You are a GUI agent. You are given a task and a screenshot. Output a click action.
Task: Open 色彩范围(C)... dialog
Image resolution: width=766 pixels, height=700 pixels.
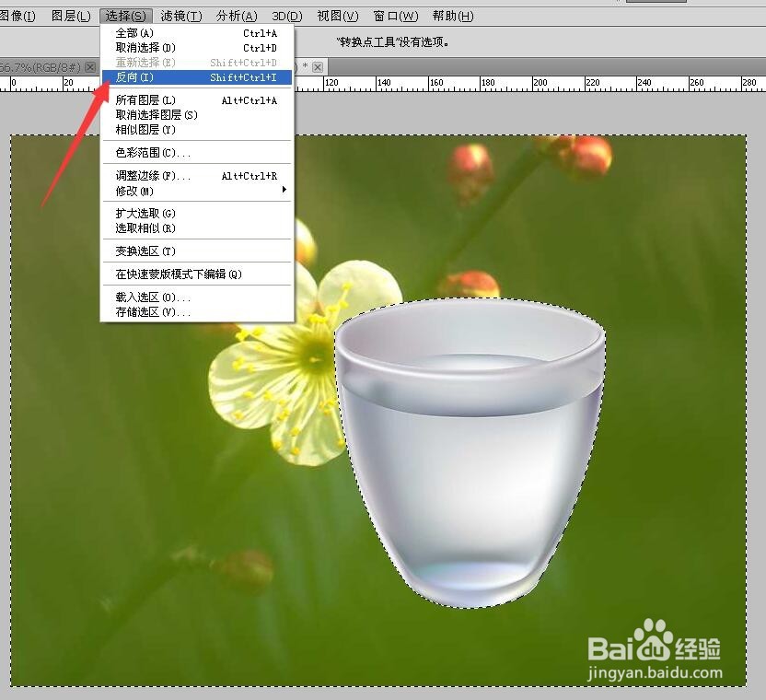pyautogui.click(x=197, y=153)
